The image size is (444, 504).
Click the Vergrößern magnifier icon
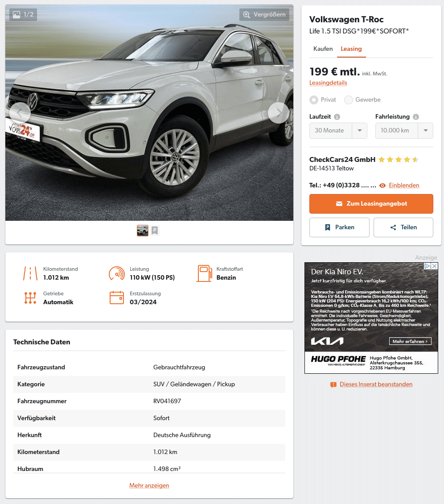click(x=247, y=15)
